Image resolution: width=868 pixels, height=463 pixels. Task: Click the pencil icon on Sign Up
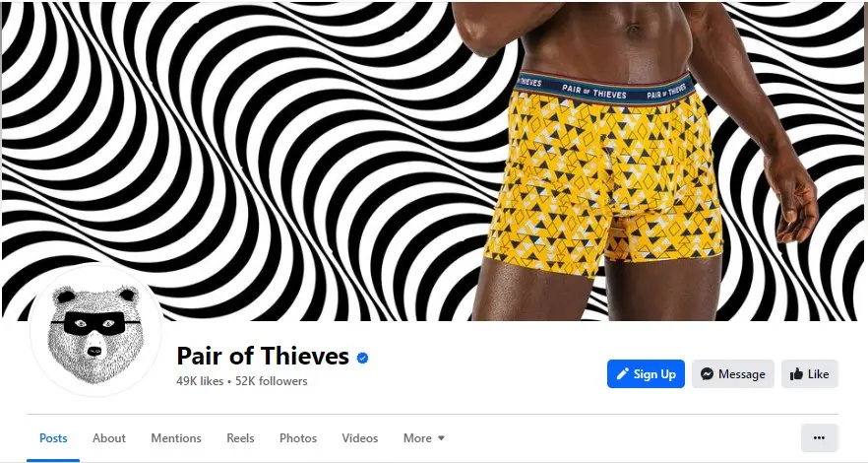[622, 374]
